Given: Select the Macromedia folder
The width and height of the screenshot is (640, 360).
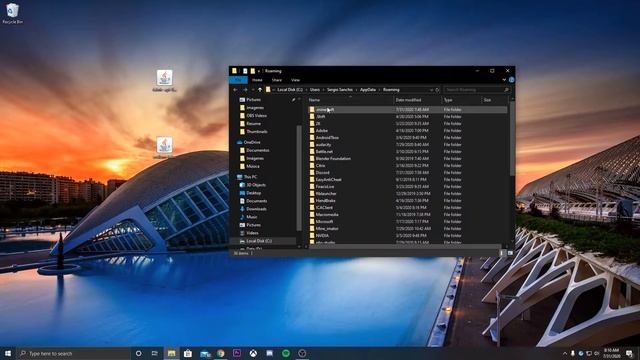Looking at the screenshot, I should (x=327, y=214).
